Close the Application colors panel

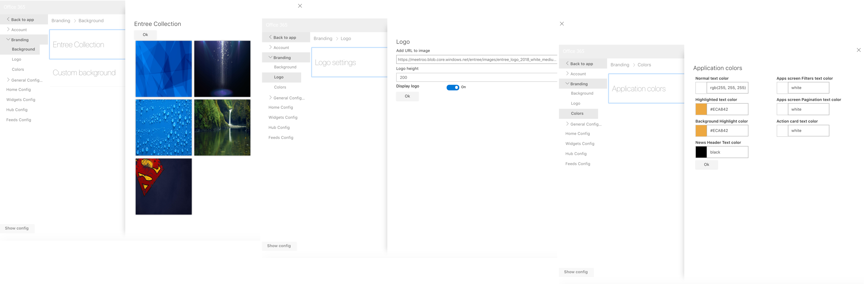859,50
